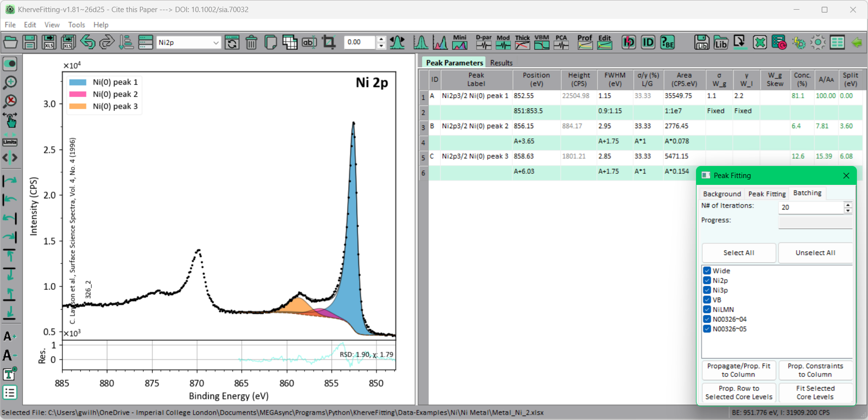Open the Edit menu

[x=30, y=25]
